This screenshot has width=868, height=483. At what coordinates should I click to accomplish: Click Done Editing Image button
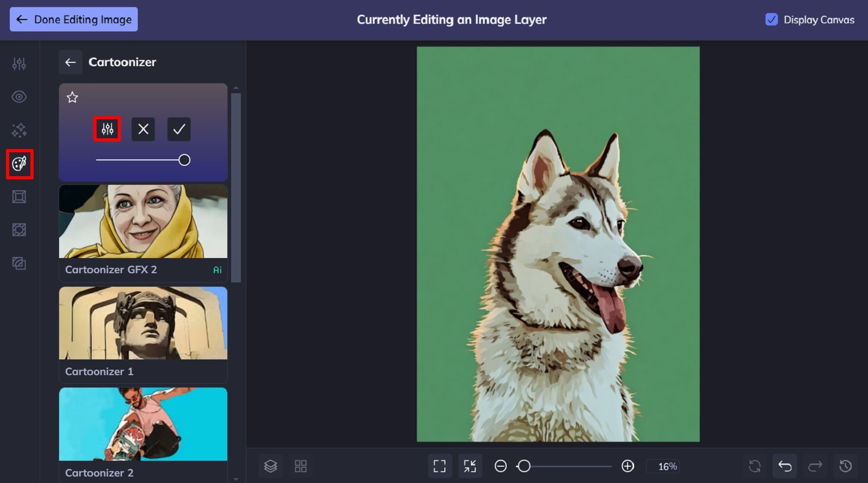[x=74, y=20]
